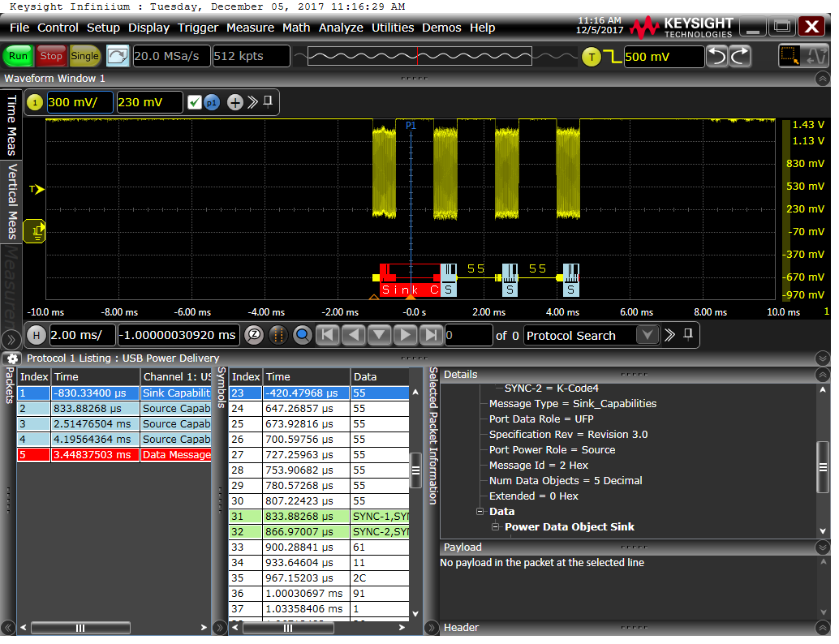Collapse the Payload pane chevron
Image resolution: width=839 pixels, height=644 pixels.
point(823,547)
